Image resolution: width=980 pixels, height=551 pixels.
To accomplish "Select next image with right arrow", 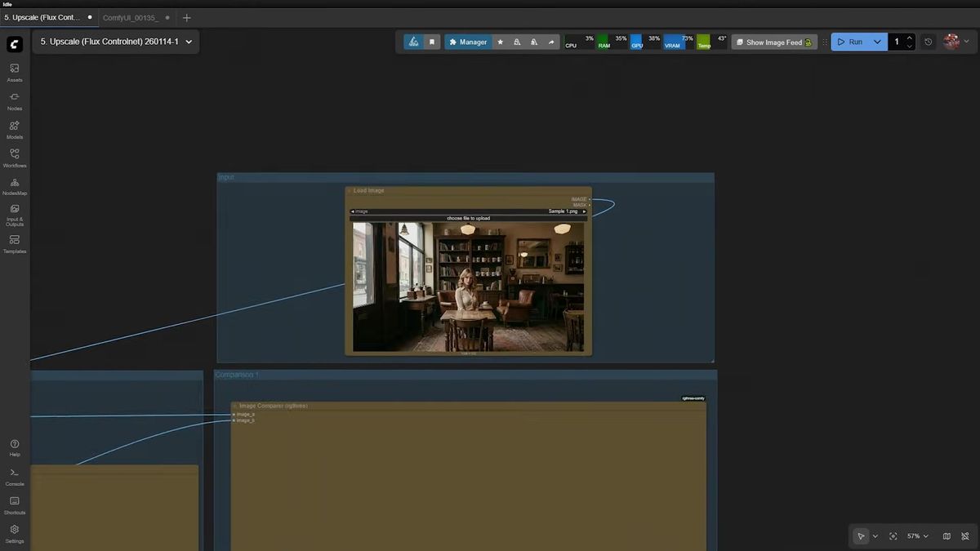I will pyautogui.click(x=584, y=211).
